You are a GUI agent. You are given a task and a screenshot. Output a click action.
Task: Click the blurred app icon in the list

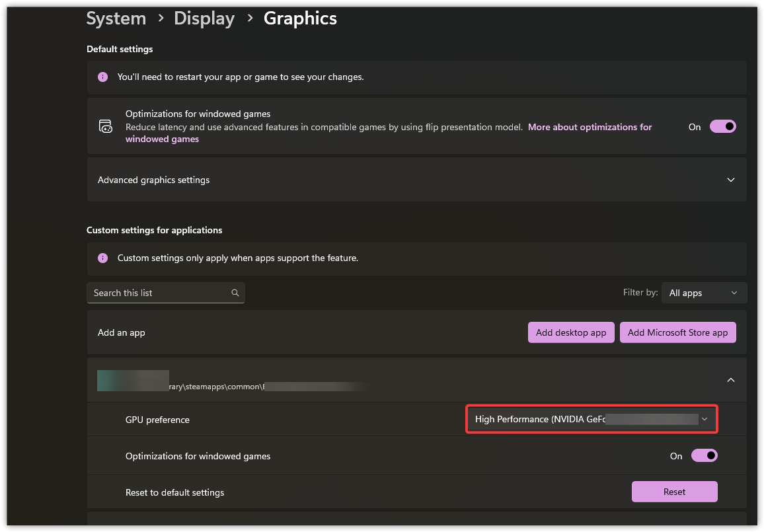point(133,381)
